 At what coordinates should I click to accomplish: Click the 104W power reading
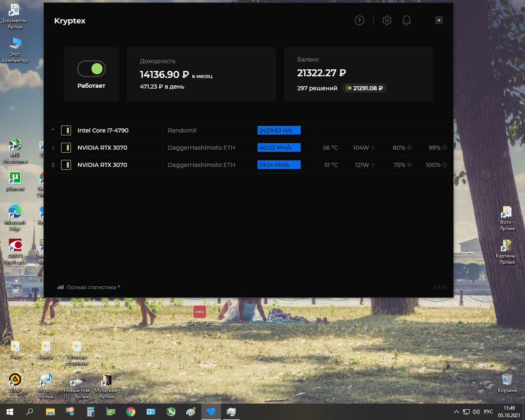point(361,148)
